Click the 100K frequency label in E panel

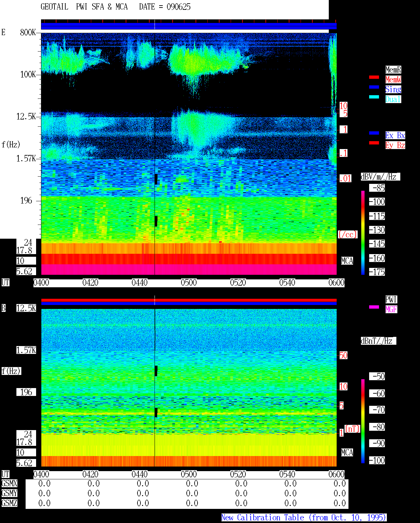(28, 74)
